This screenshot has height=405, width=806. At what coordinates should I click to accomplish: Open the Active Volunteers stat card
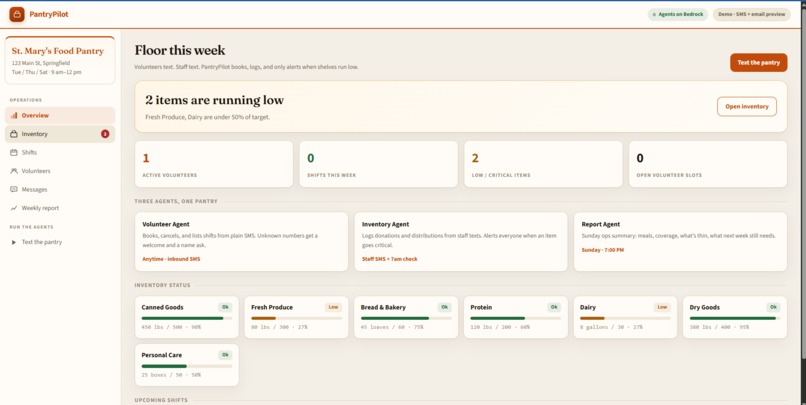pyautogui.click(x=214, y=164)
